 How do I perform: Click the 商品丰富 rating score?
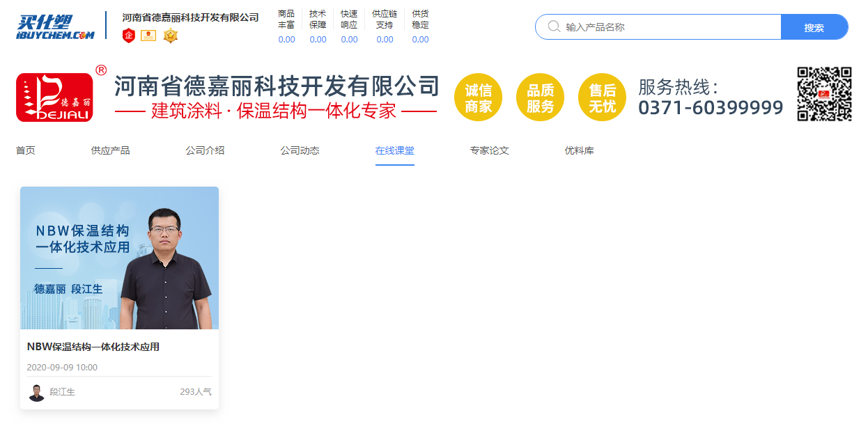click(x=286, y=40)
